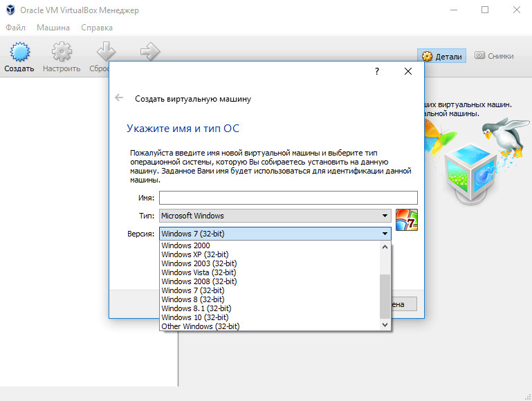
Task: Click the question mark help button in dialog
Action: click(377, 71)
